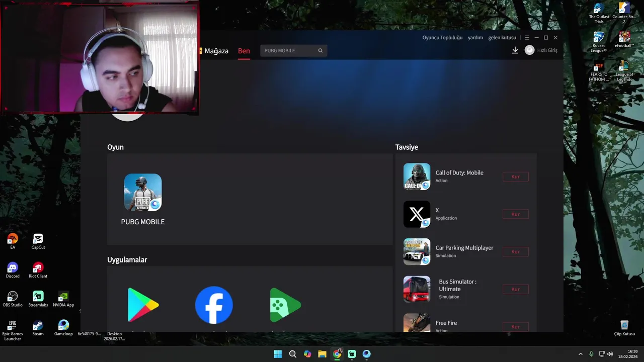Open the Rocket League desktop shortcut
This screenshot has height=362, width=644.
click(599, 42)
